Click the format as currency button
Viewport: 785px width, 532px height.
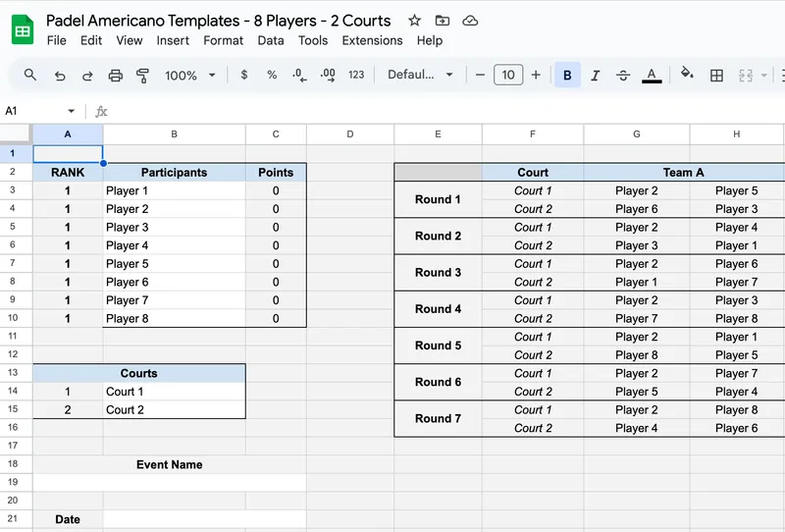click(x=244, y=76)
